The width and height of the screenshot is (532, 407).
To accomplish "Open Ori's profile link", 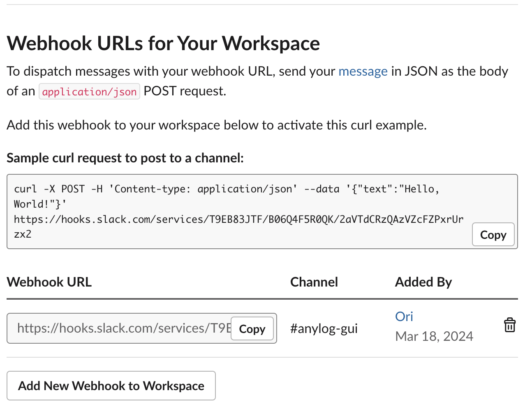I will [x=404, y=317].
